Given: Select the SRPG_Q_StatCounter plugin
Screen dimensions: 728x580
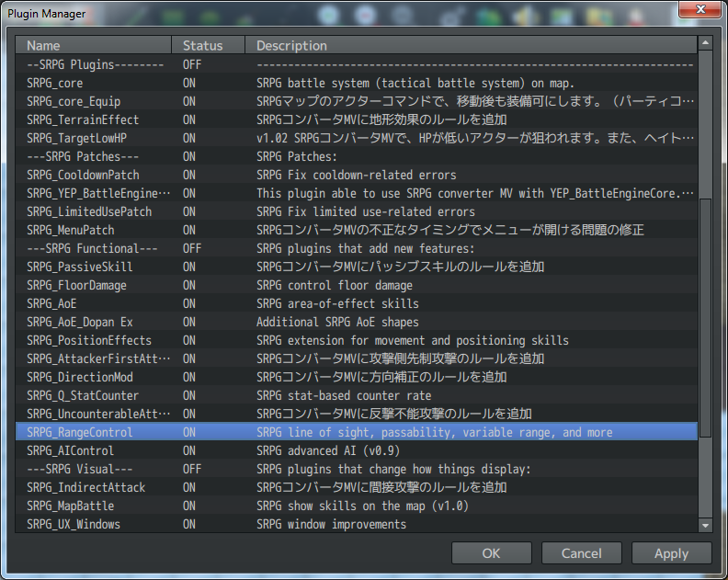Looking at the screenshot, I should pyautogui.click(x=356, y=395).
